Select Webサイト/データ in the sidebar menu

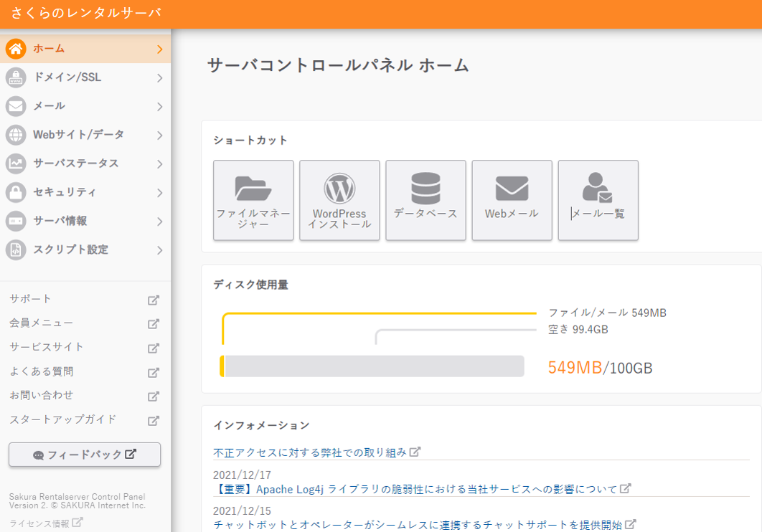(85, 135)
